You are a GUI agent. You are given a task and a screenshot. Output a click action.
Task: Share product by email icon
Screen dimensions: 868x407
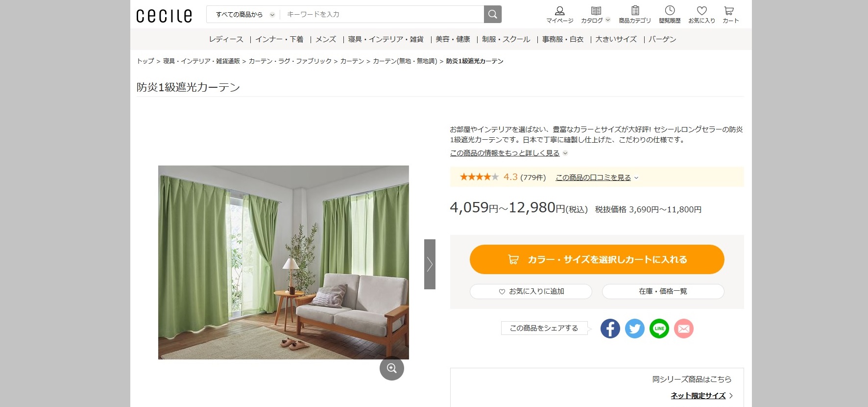pyautogui.click(x=684, y=329)
